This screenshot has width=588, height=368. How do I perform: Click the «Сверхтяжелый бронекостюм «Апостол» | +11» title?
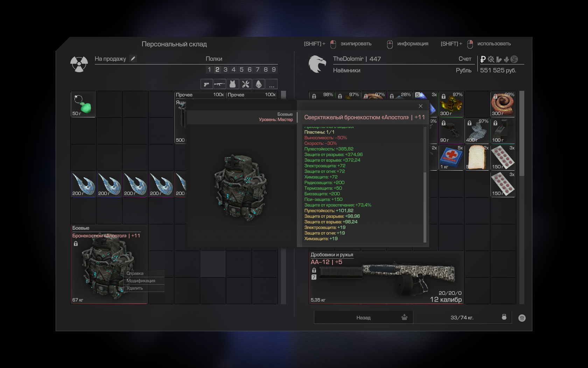click(364, 117)
